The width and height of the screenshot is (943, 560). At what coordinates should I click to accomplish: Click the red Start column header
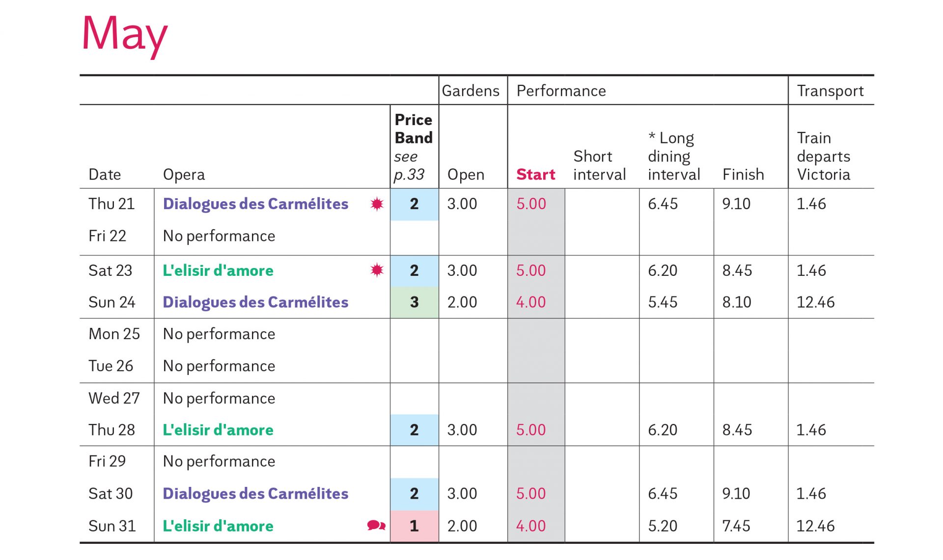535,174
